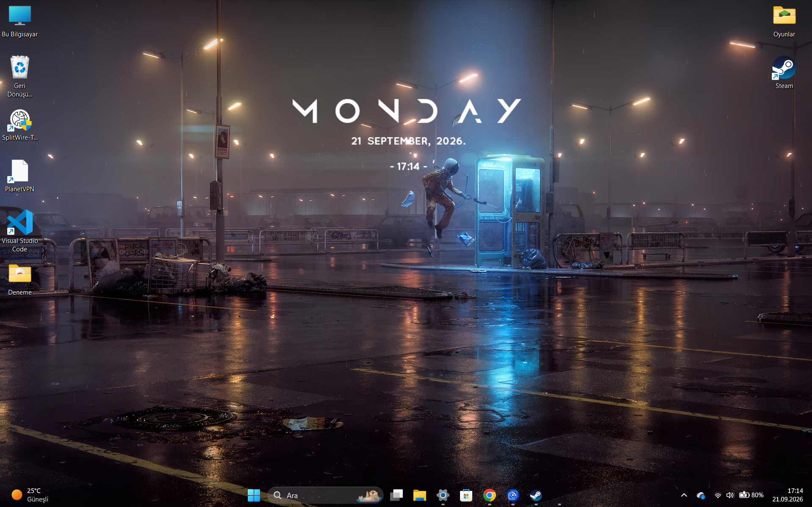812x507 pixels.
Task: Click the speaker volume icon in the tray
Action: 730,495
